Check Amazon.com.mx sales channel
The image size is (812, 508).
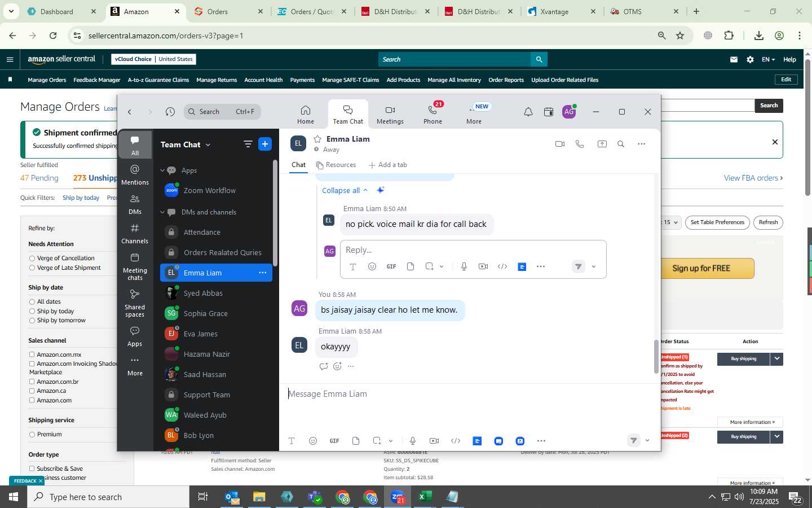32,355
